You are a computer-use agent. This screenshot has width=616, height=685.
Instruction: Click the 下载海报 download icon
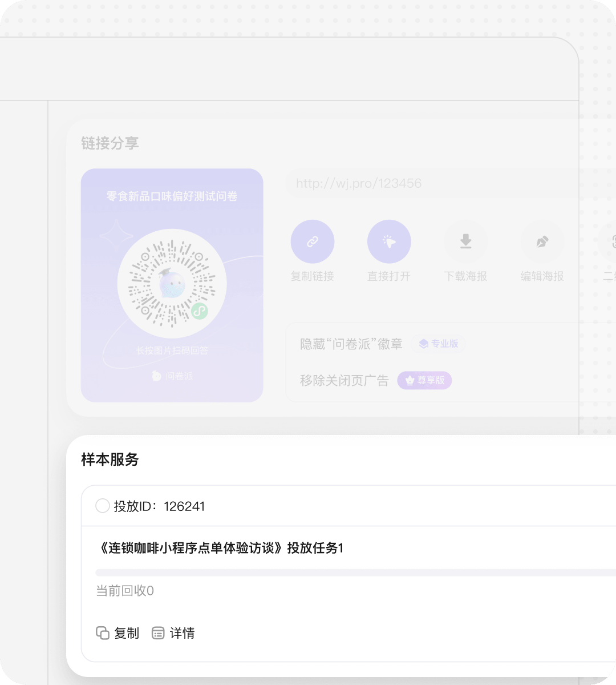point(465,241)
